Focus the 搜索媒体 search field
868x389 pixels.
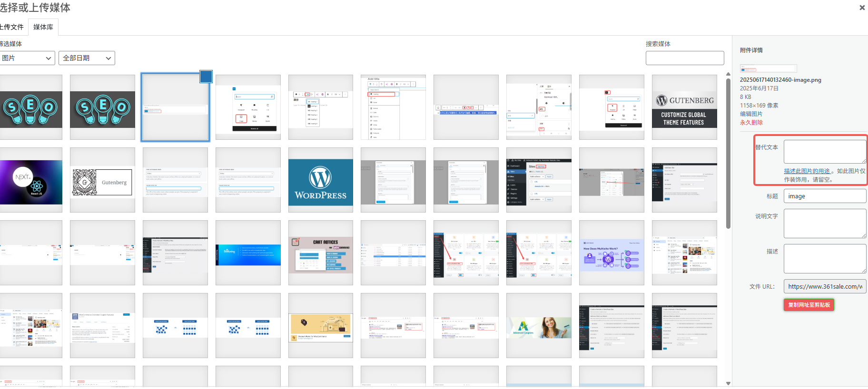685,58
